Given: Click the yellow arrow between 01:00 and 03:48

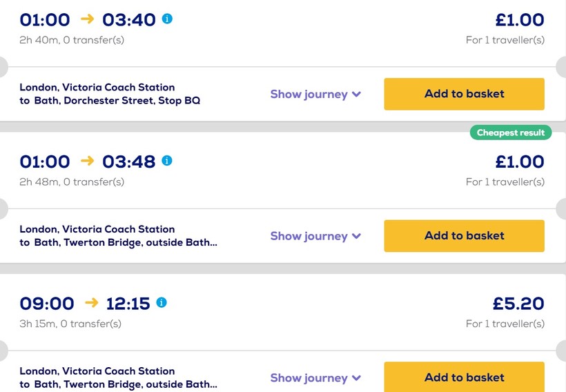Looking at the screenshot, I should click(87, 161).
